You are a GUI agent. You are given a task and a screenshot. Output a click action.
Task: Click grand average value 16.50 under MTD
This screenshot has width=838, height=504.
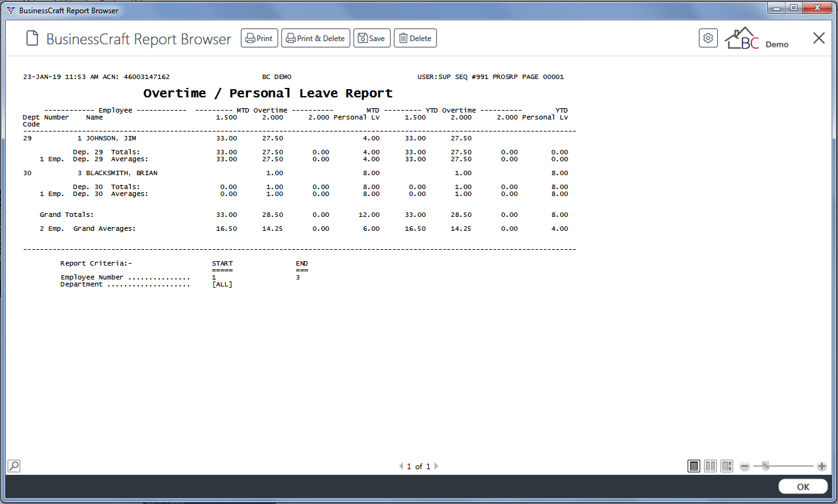pyautogui.click(x=226, y=229)
